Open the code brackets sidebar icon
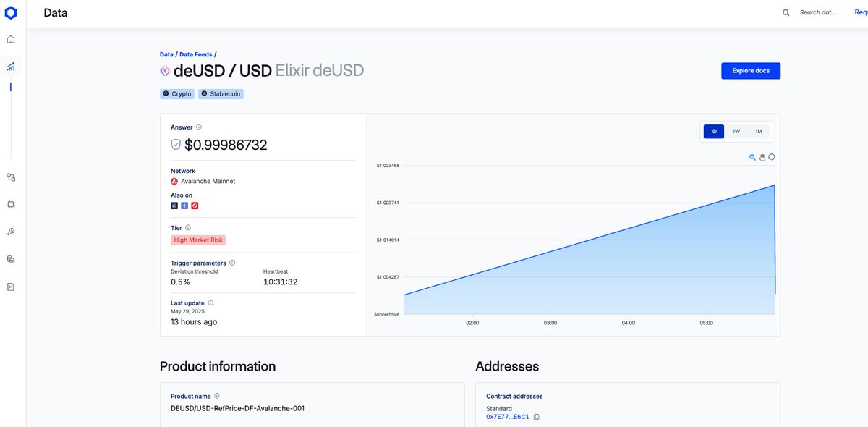Image resolution: width=868 pixels, height=427 pixels. (11, 287)
